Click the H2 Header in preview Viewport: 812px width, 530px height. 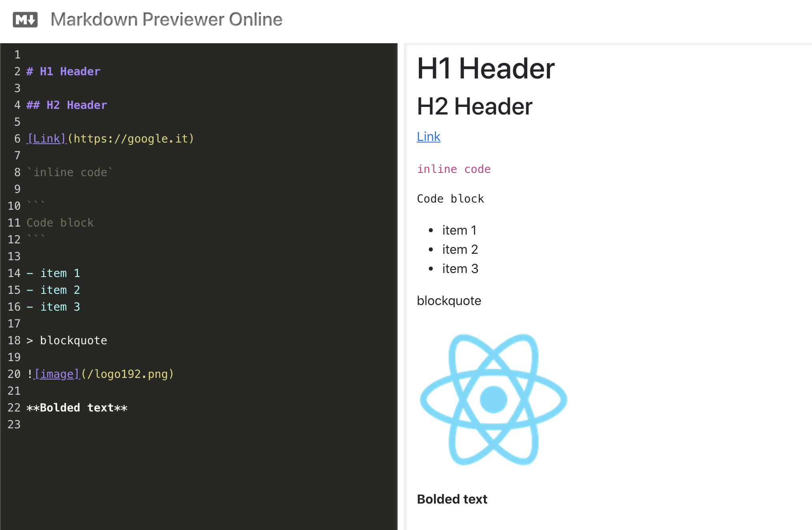pyautogui.click(x=474, y=106)
